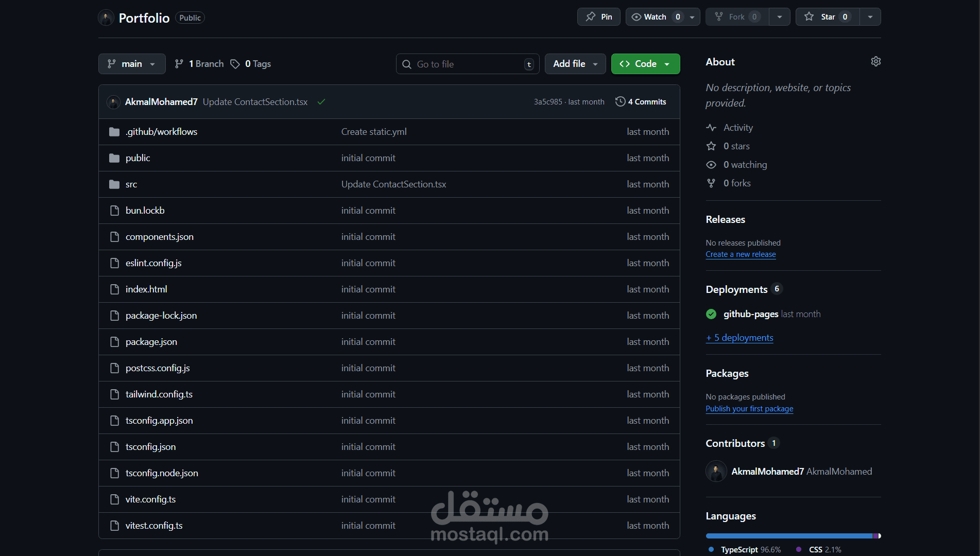Open the package-lock.json file
Image resolution: width=980 pixels, height=556 pixels.
(x=161, y=316)
